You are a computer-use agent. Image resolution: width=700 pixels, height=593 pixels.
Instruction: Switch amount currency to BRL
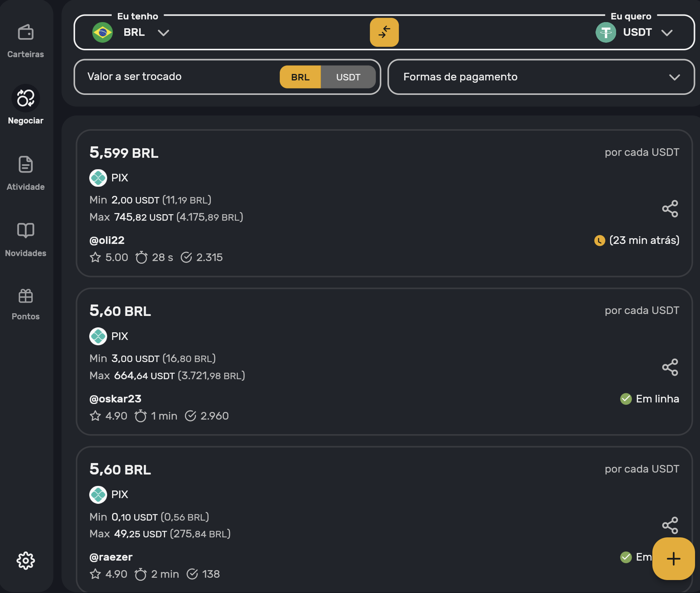click(300, 77)
